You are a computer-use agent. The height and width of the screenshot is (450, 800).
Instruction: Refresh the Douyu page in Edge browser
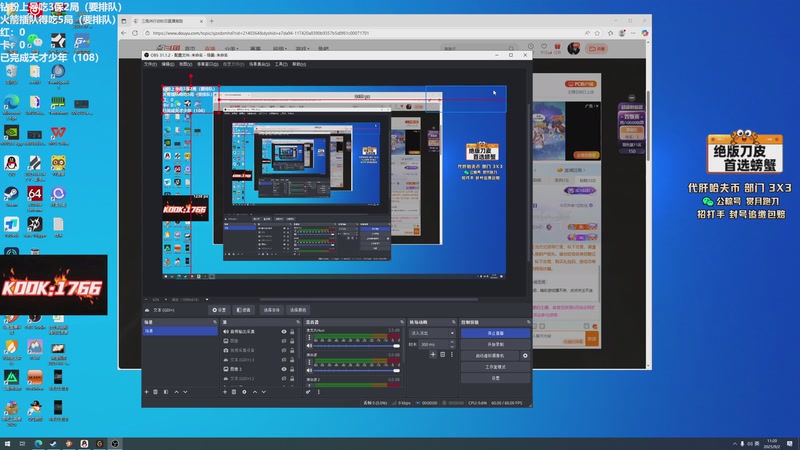pyautogui.click(x=135, y=33)
